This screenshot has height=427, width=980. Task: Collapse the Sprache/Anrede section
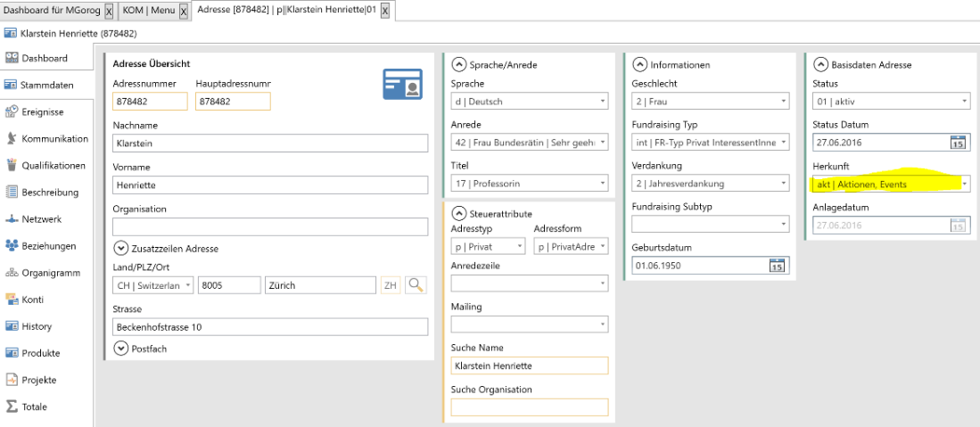point(459,64)
